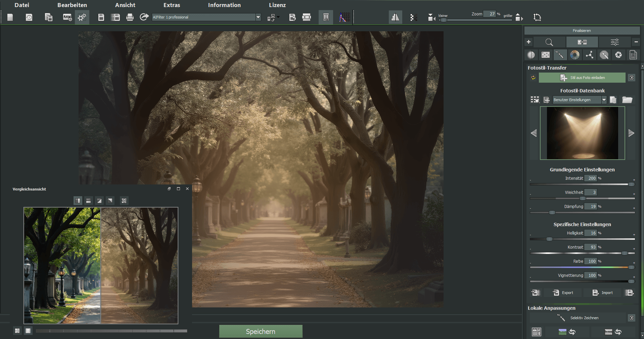
Task: Open the network devices dropdown in toolbar
Action: coord(273,17)
